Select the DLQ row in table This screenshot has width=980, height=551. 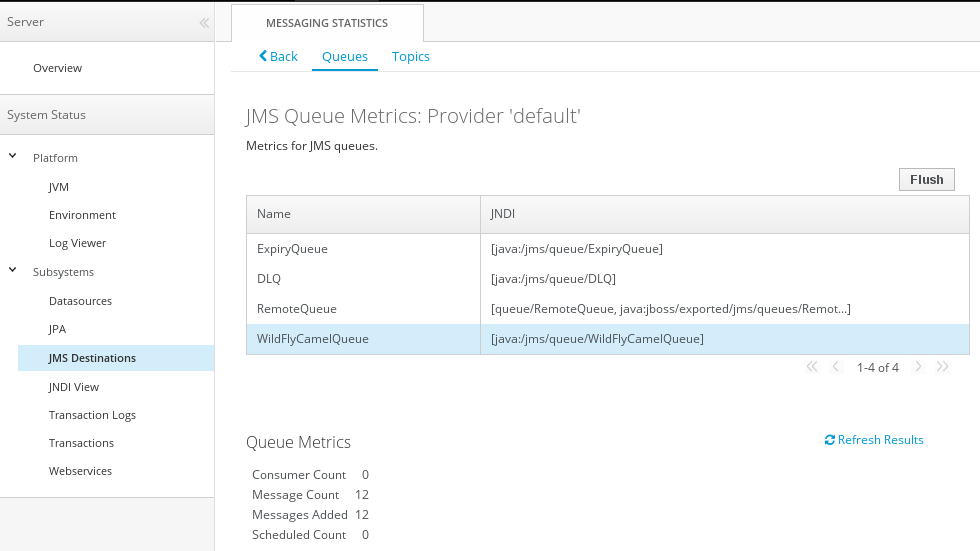coord(269,279)
